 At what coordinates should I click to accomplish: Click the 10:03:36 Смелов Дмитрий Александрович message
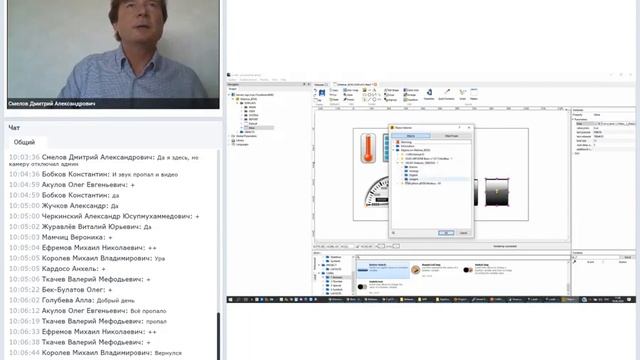click(x=104, y=160)
